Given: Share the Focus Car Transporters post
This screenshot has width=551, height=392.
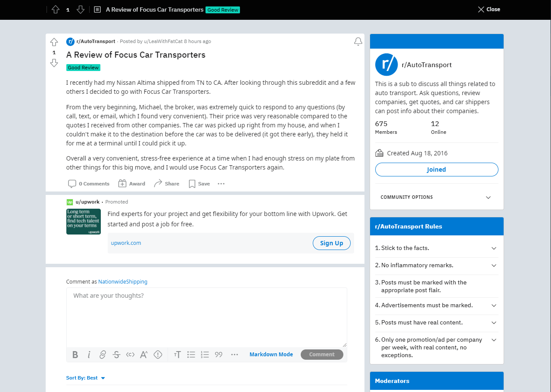Looking at the screenshot, I should [166, 184].
